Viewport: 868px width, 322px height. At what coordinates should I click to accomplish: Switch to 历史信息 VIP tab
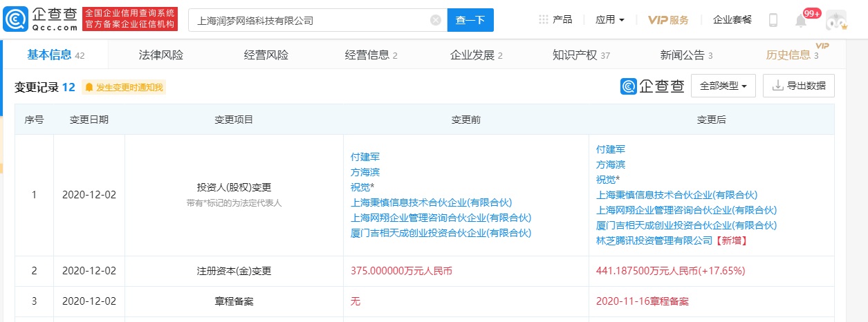(793, 55)
